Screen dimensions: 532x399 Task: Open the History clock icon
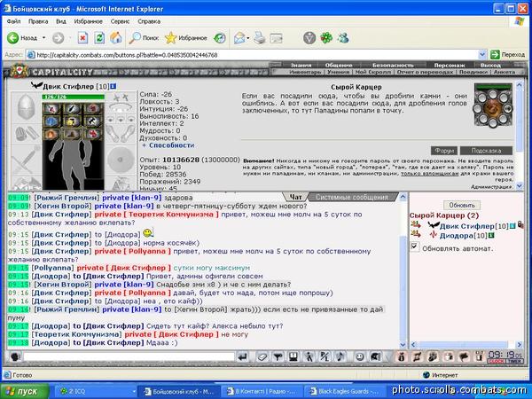point(220,38)
